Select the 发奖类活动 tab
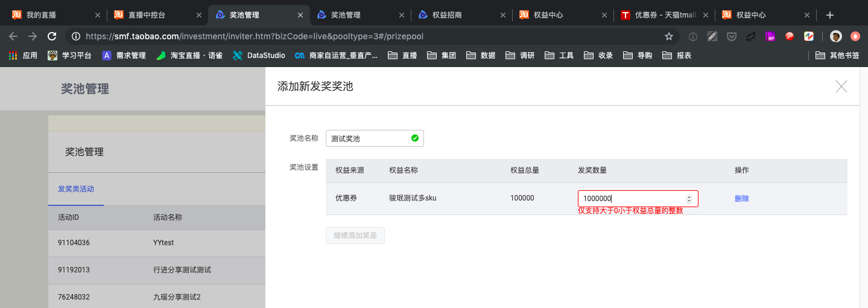Screen dimensions: 868x308 (x=76, y=189)
